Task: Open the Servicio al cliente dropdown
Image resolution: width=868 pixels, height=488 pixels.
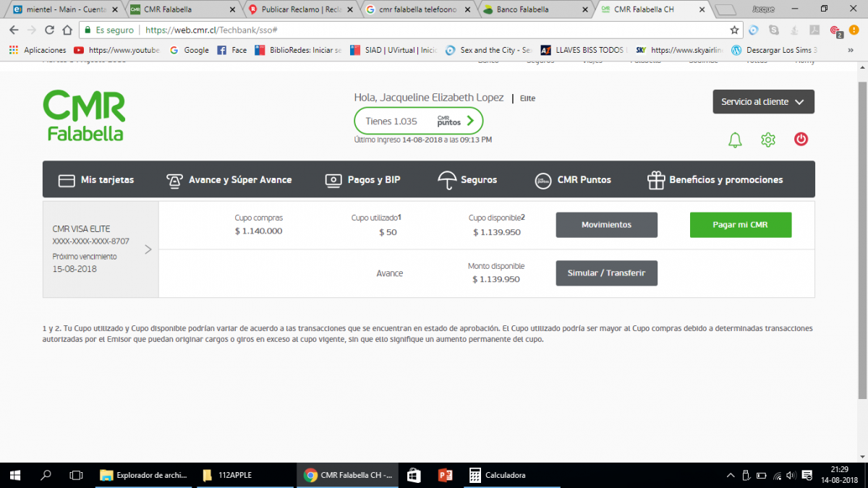Action: point(763,102)
